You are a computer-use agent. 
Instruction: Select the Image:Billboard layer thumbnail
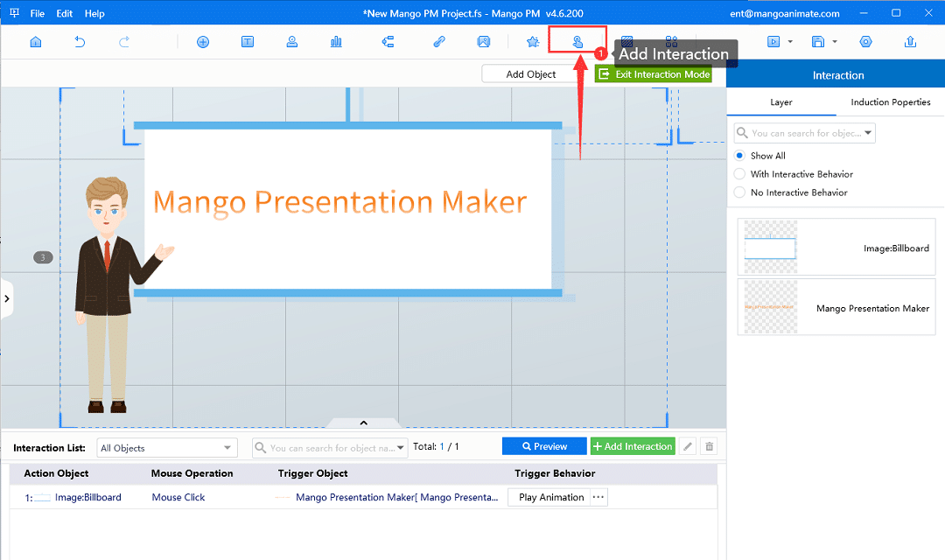770,248
